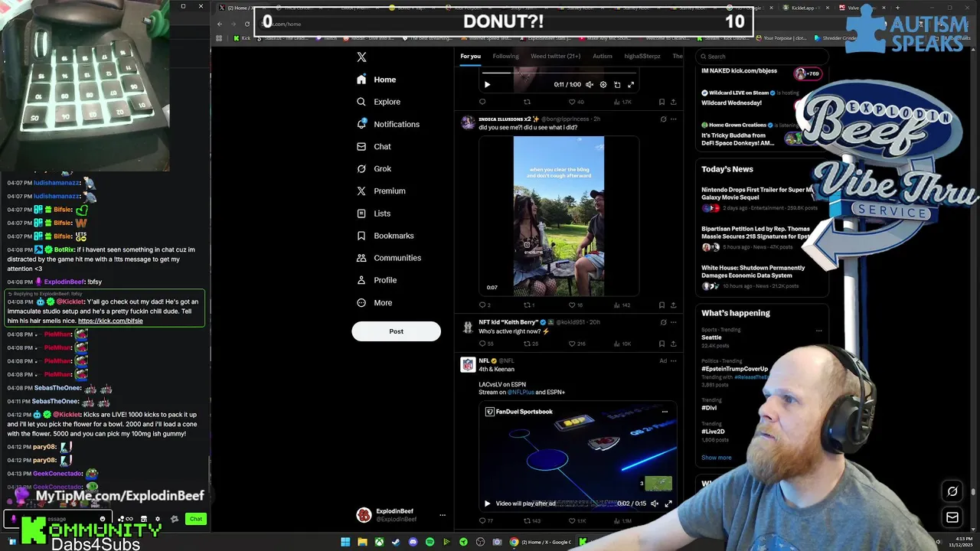Open options for the Seattle trend
This screenshot has height=551, width=980.
coord(818,331)
